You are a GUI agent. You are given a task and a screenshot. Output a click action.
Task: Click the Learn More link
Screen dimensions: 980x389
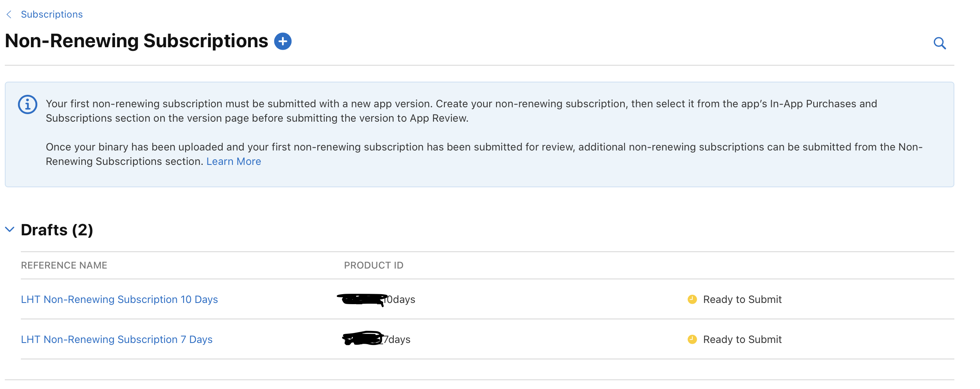pyautogui.click(x=234, y=161)
